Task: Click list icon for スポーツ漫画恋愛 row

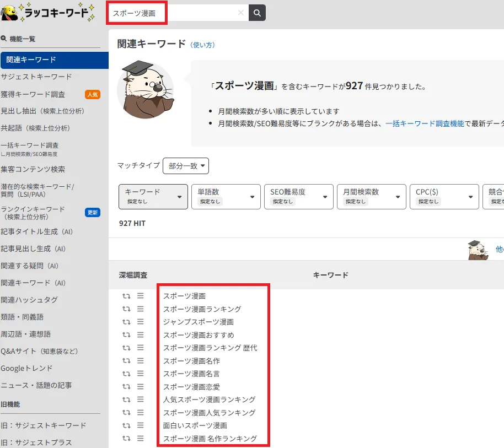Action: click(x=141, y=386)
